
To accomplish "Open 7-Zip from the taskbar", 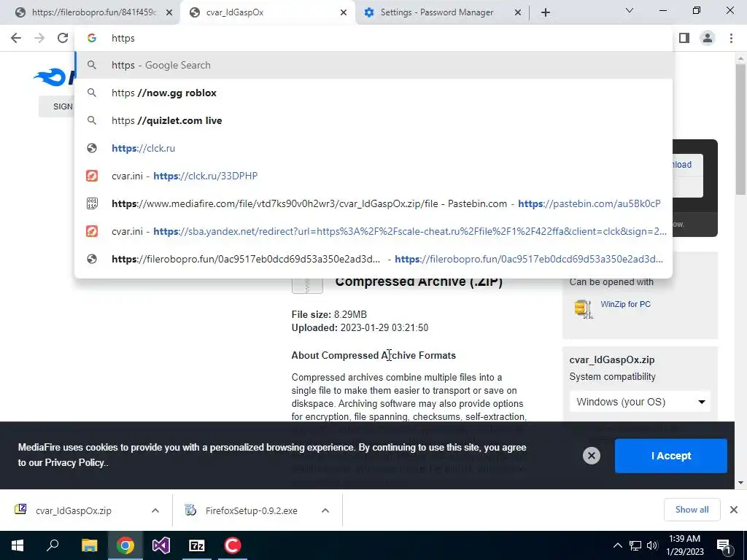I will [197, 545].
